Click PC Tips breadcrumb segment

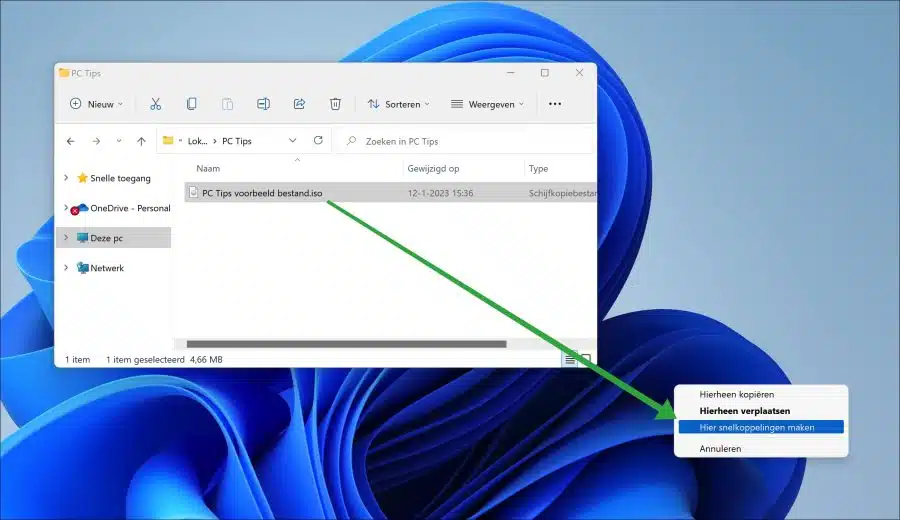pyautogui.click(x=237, y=141)
